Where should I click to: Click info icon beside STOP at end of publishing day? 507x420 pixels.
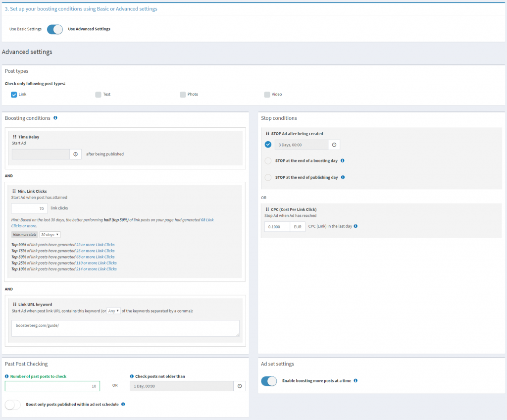tap(343, 177)
